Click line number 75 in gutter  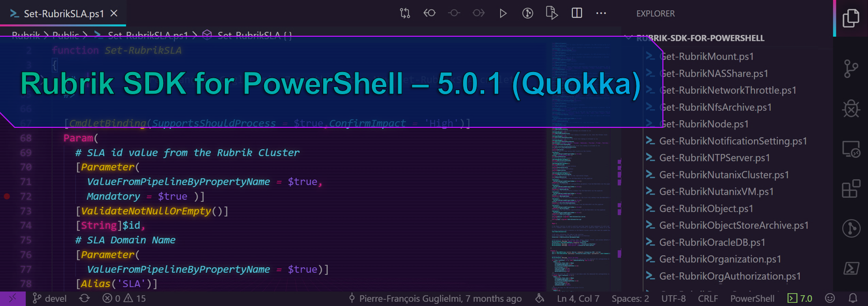26,240
